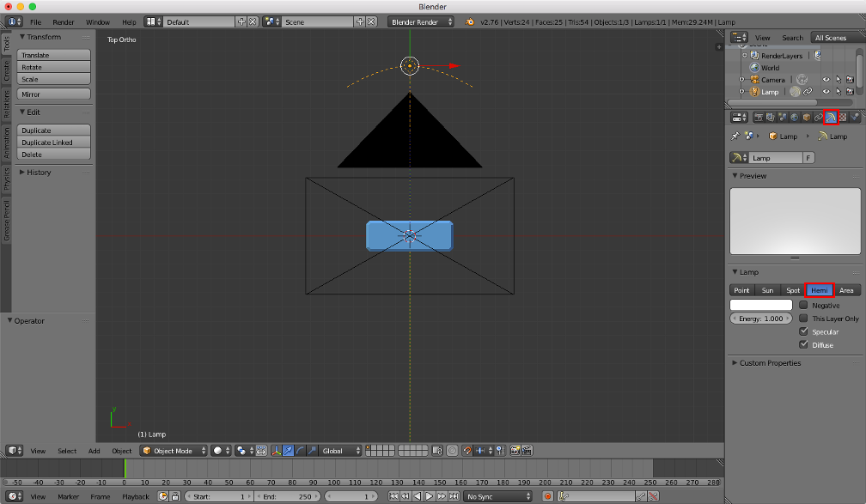Toggle proportional editing circle icon

pos(452,451)
